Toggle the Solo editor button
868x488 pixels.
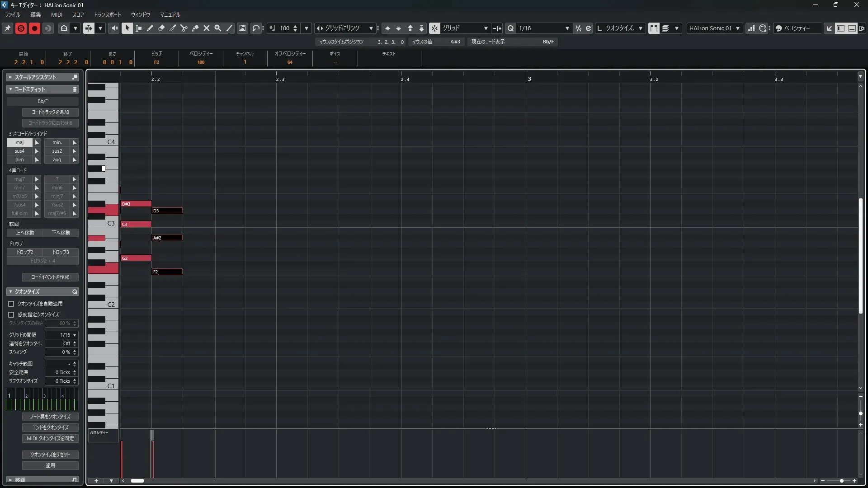21,28
